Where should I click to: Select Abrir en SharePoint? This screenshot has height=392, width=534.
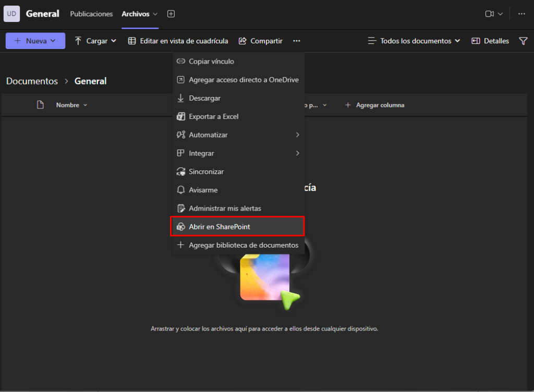coord(238,227)
